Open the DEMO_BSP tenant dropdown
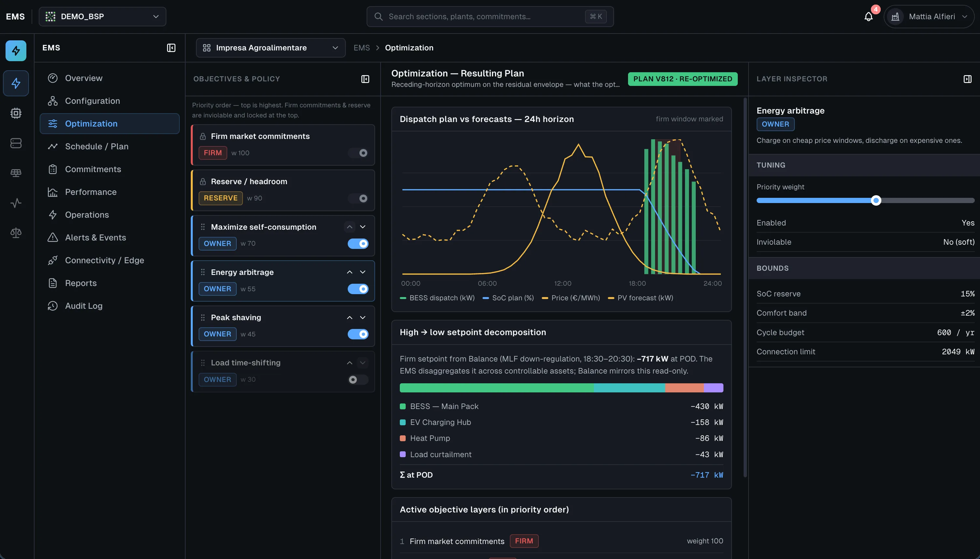This screenshot has height=559, width=980. pos(102,17)
